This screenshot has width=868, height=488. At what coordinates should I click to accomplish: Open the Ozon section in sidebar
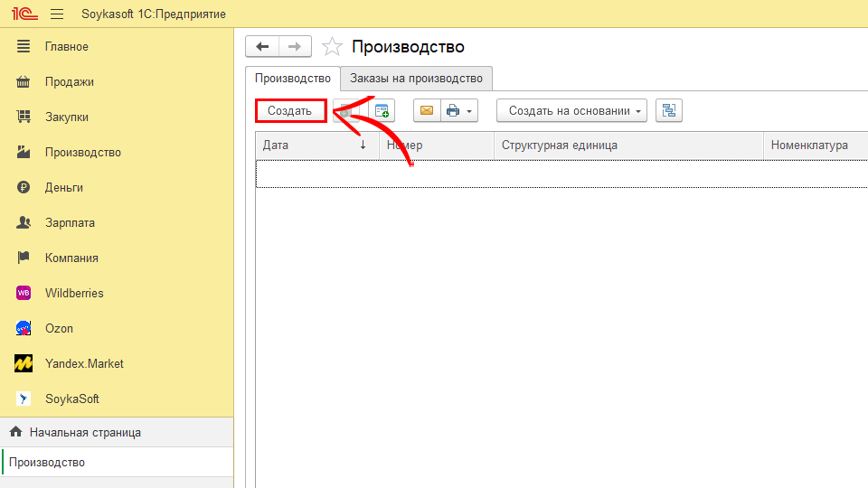coord(59,328)
